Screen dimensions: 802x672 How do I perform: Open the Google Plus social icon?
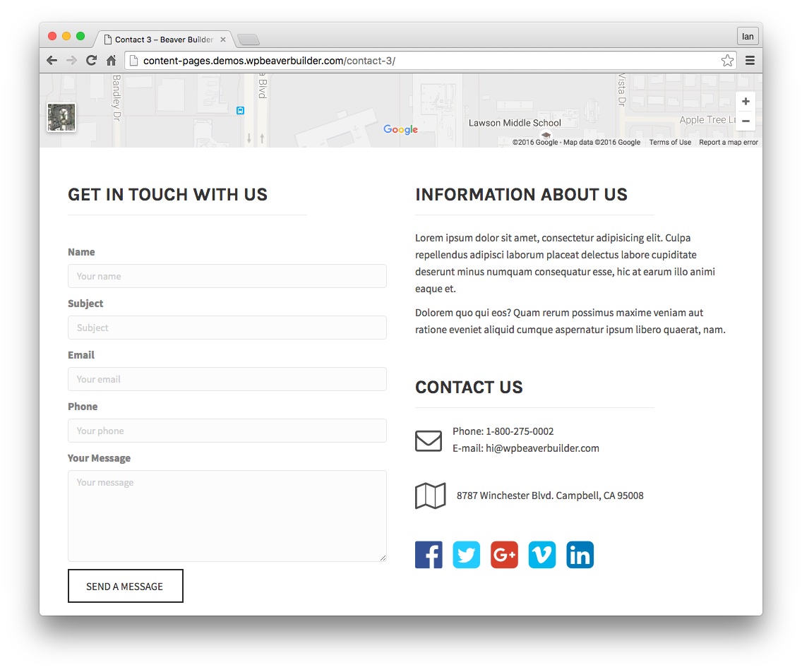tap(504, 555)
